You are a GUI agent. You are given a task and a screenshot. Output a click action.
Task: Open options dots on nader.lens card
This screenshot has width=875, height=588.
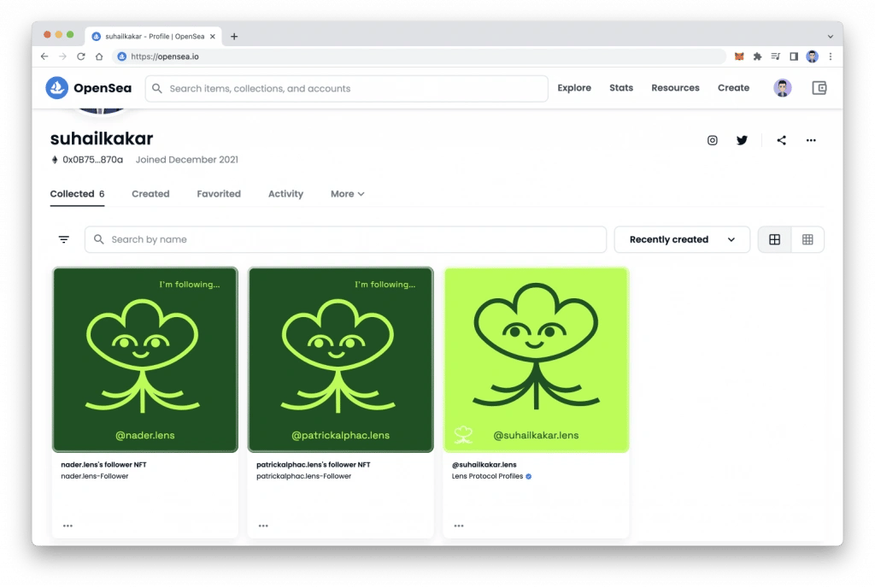point(68,526)
